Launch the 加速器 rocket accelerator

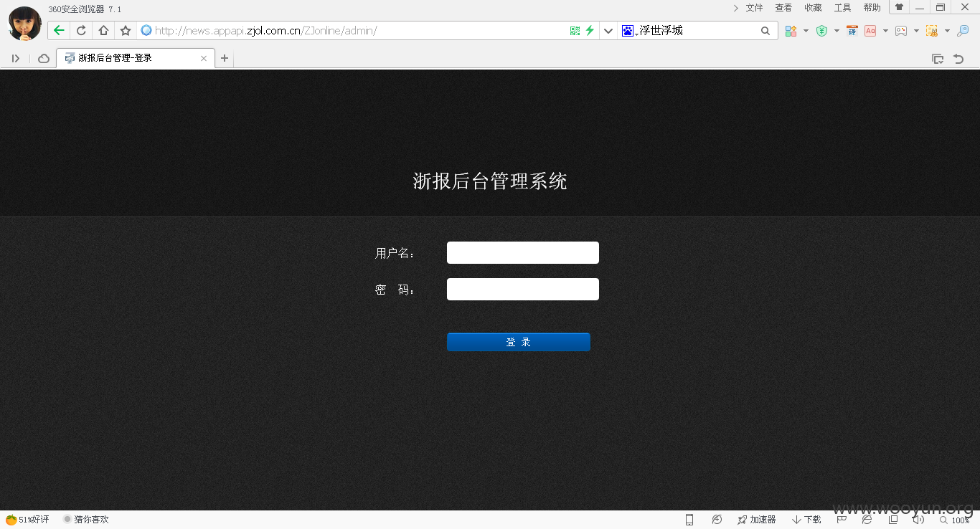coord(756,520)
